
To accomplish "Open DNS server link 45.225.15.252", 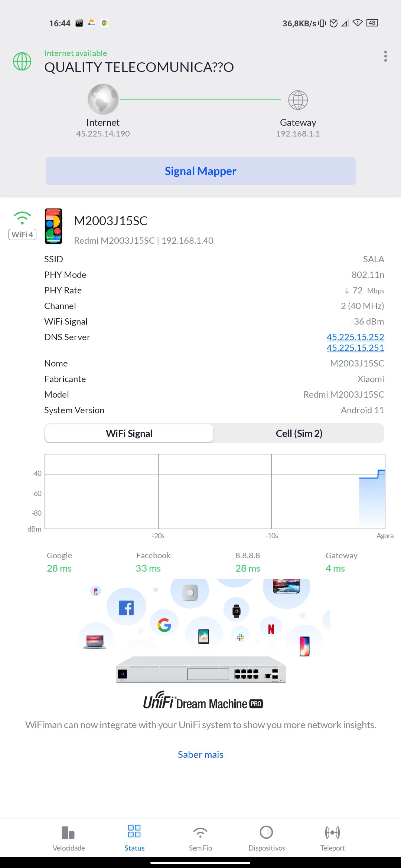I will 355,337.
